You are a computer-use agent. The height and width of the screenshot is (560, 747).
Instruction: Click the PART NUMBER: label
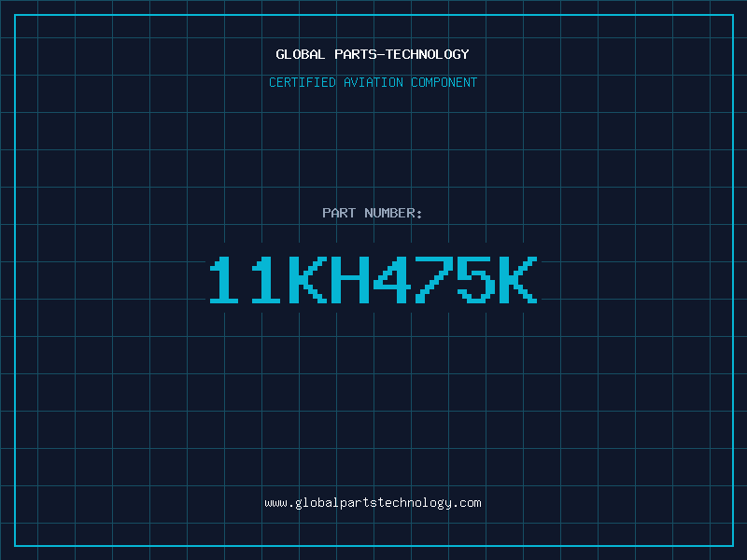tap(373, 213)
